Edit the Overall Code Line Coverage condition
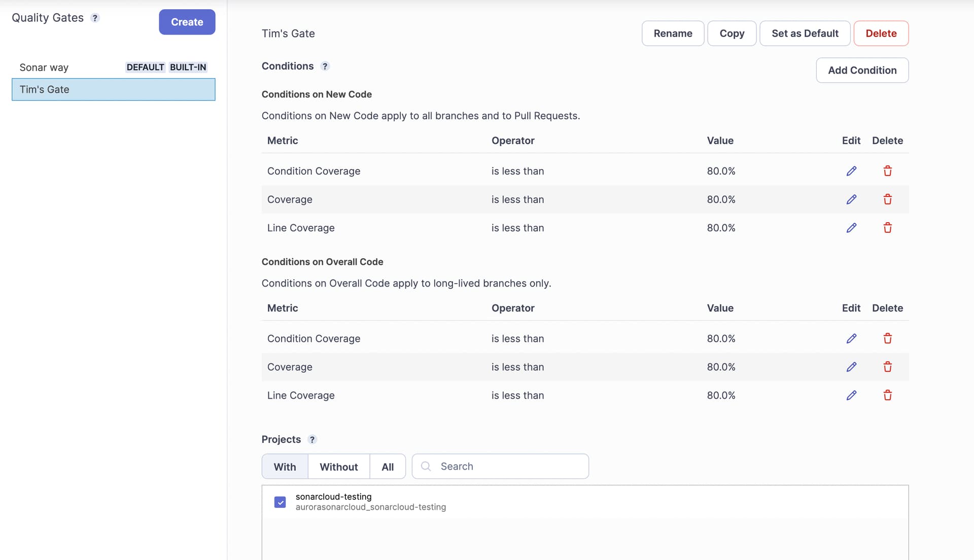Viewport: 974px width, 560px height. point(851,395)
